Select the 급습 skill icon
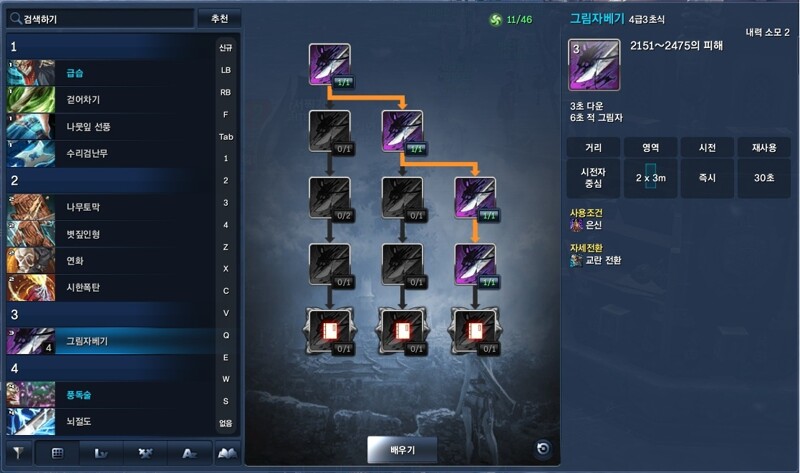This screenshot has width=800, height=473. click(x=31, y=72)
